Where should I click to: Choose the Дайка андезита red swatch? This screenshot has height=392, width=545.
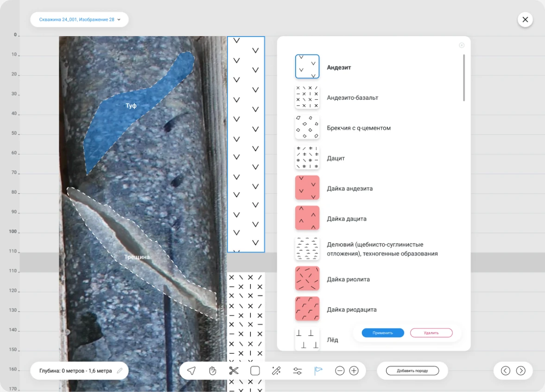pyautogui.click(x=307, y=188)
